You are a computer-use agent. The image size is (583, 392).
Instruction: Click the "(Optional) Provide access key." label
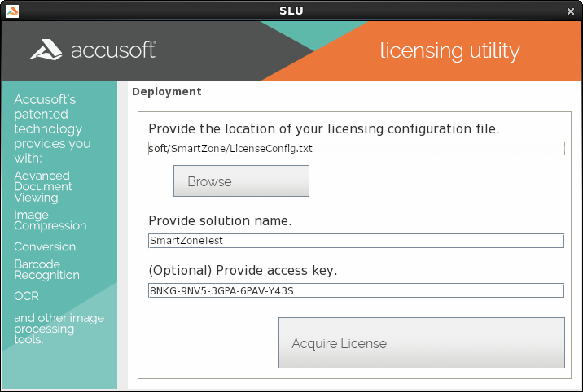[243, 271]
